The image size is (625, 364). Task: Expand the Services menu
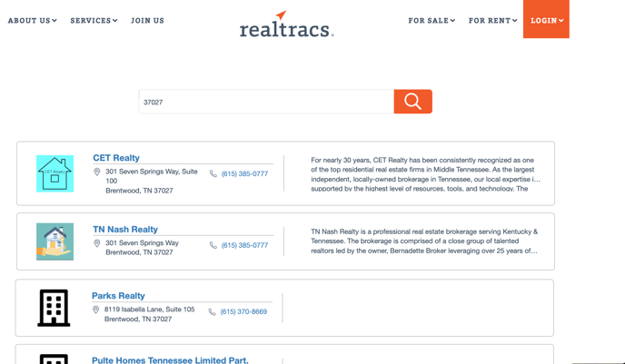pyautogui.click(x=94, y=20)
